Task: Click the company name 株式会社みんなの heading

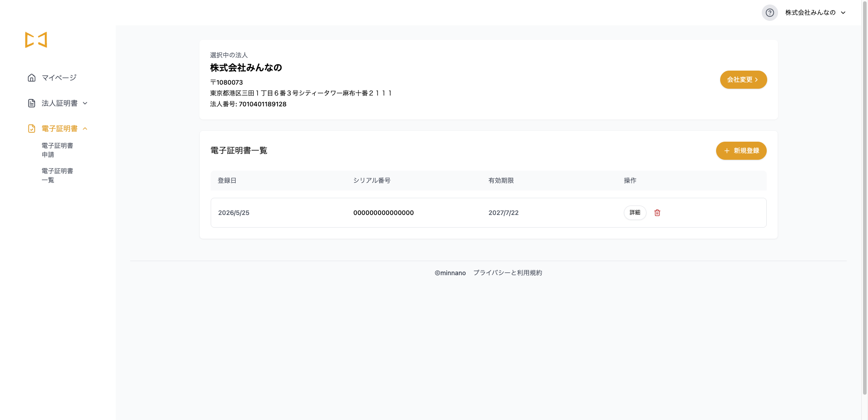Action: (246, 68)
